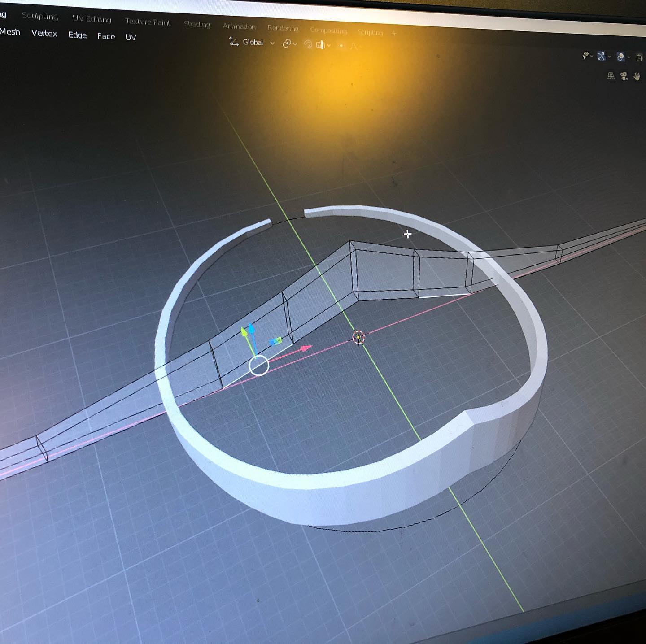Toggle viewport gizmos display
This screenshot has width=646, height=644.
(601, 56)
